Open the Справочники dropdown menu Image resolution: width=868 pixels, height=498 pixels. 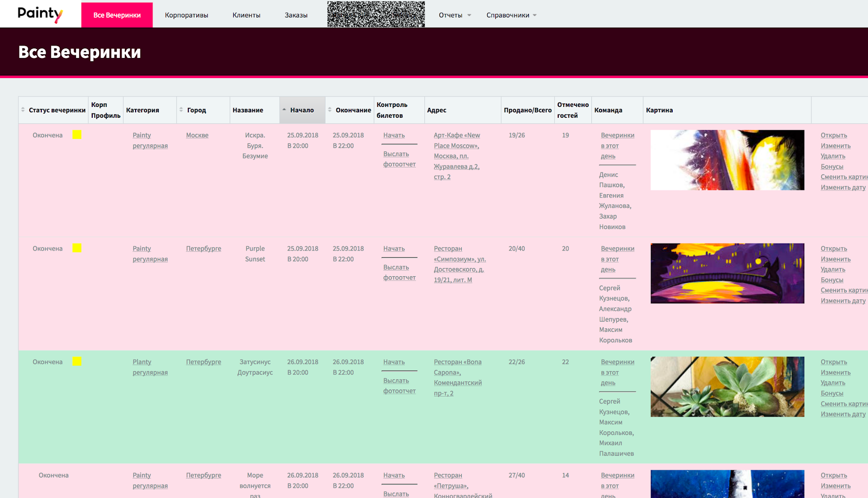[x=511, y=15]
